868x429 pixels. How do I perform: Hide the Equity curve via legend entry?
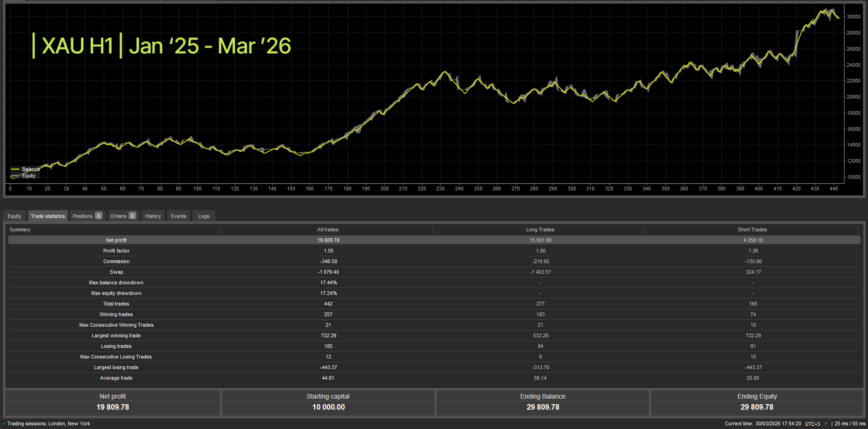point(29,176)
